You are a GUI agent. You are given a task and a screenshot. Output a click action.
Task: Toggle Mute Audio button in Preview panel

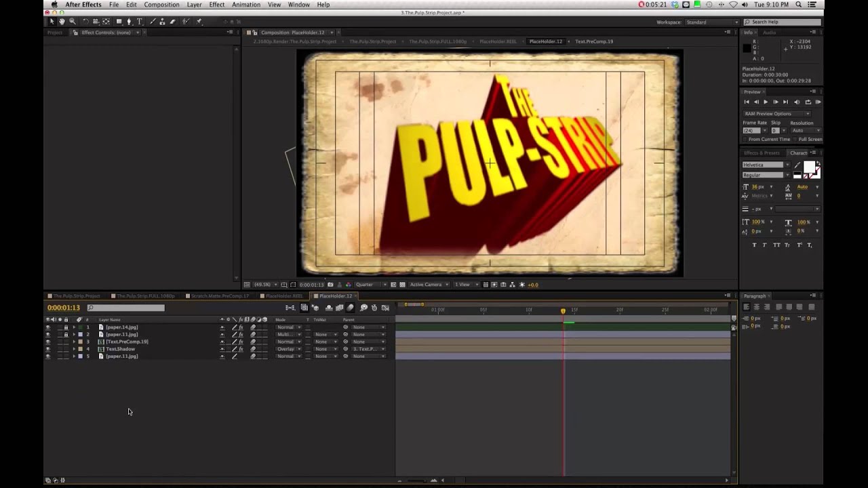pos(797,102)
